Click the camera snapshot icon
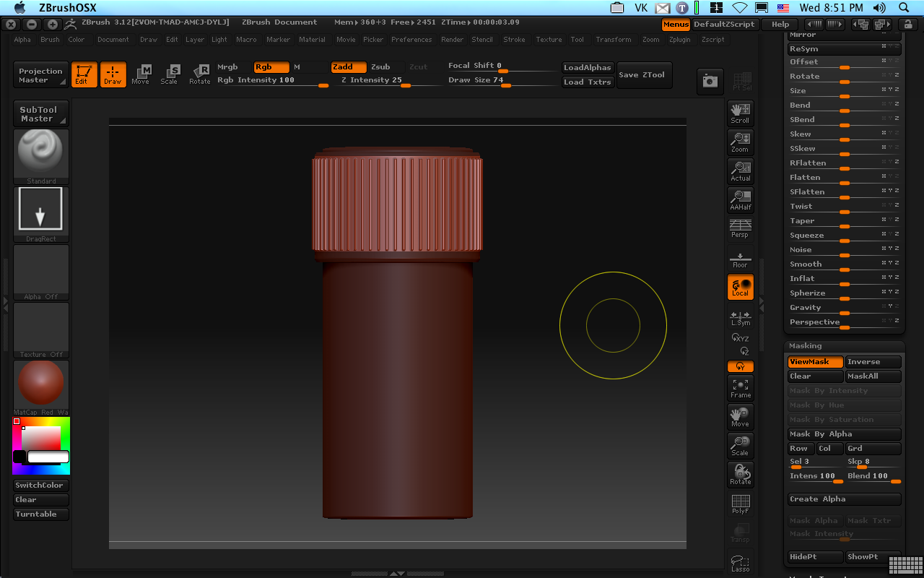 point(710,82)
